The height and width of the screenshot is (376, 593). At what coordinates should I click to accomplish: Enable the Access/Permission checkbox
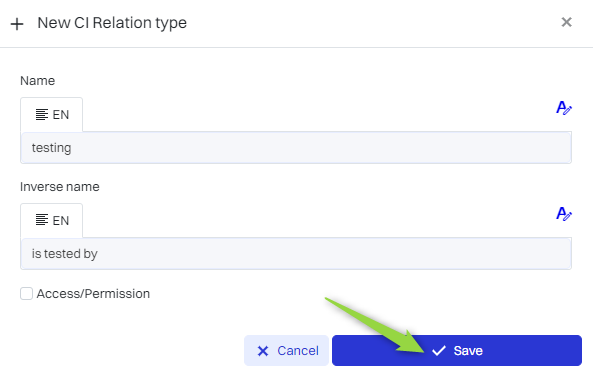click(26, 294)
